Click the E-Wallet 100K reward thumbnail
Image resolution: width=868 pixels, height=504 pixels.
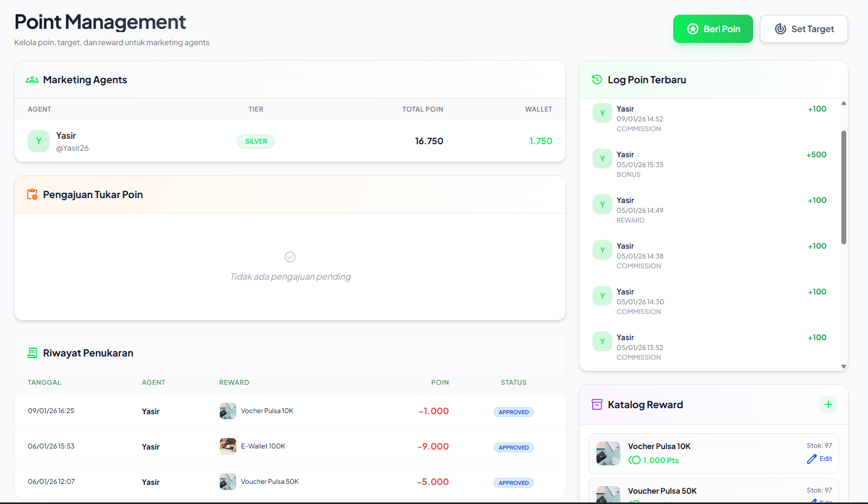pyautogui.click(x=227, y=446)
